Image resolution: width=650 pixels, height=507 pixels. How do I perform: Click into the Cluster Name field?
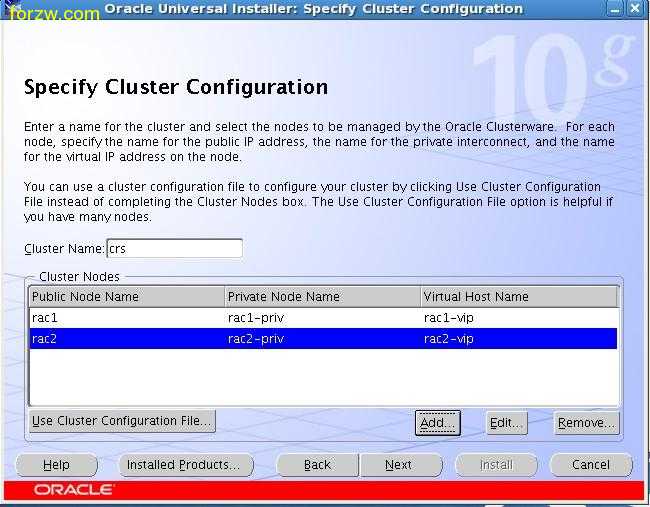pyautogui.click(x=174, y=248)
